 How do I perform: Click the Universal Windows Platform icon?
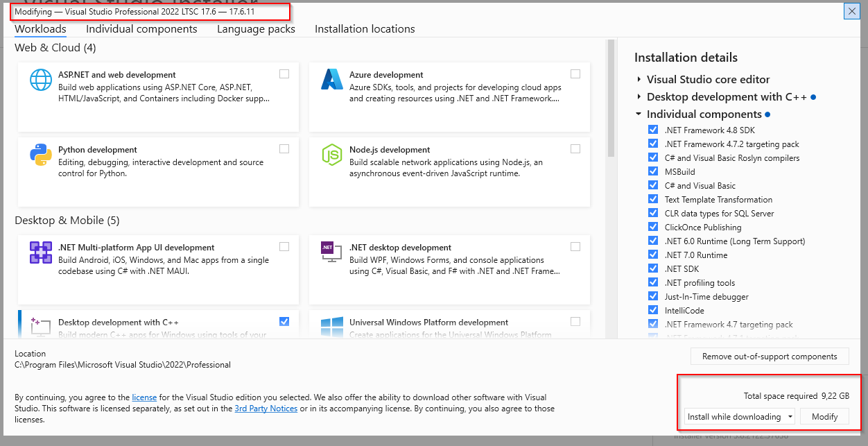pos(332,327)
